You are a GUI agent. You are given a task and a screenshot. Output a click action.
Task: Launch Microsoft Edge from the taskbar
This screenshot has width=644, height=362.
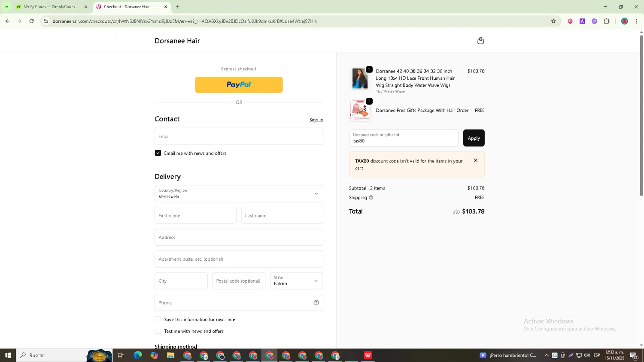coord(137,355)
